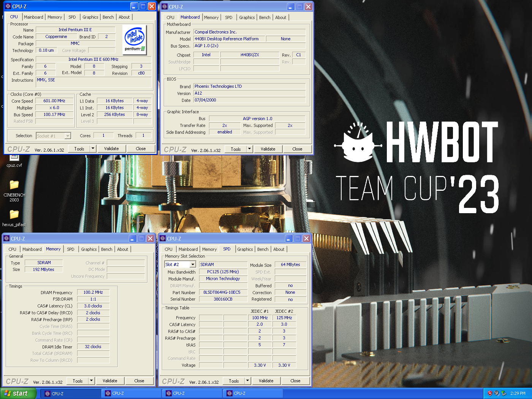
Task: Click the Code Name Coppermine field
Action: tap(56, 36)
